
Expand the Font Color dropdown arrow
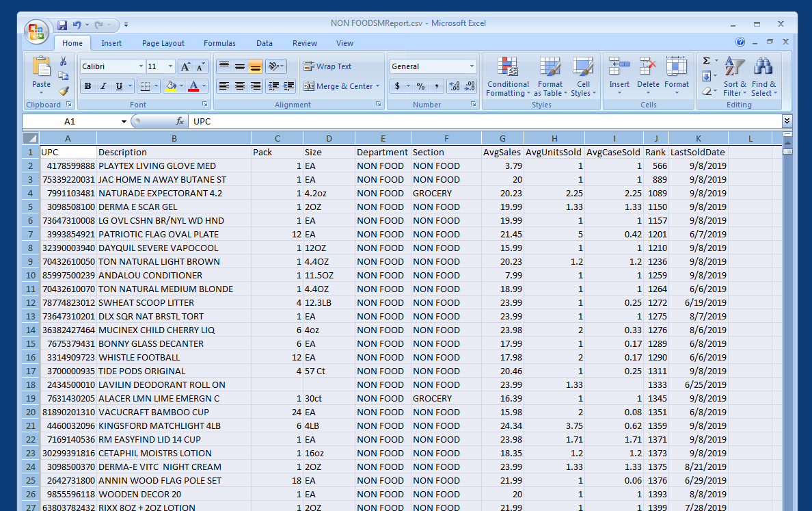204,86
